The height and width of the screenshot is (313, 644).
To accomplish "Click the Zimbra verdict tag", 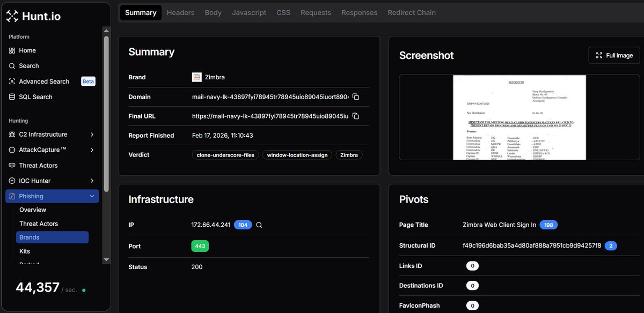I will (x=349, y=155).
